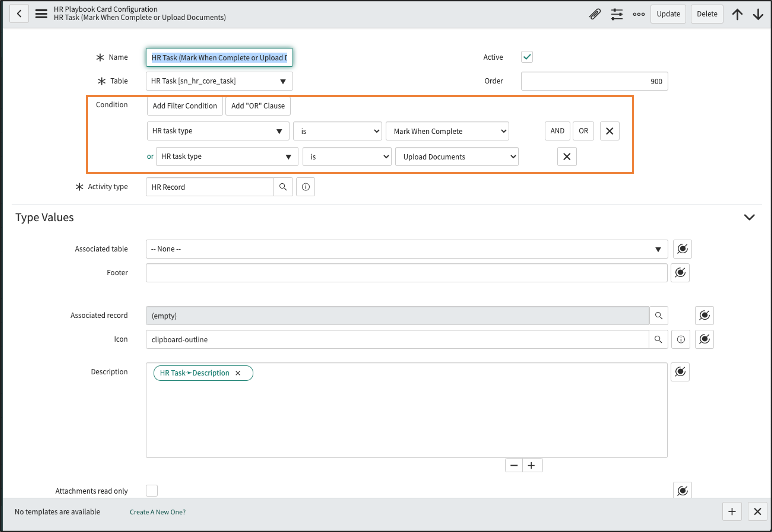This screenshot has height=532, width=772.
Task: Collapse the Type Values section
Action: coord(749,217)
